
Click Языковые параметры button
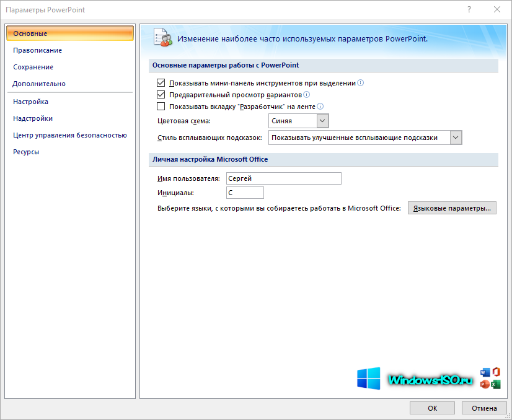tap(452, 208)
